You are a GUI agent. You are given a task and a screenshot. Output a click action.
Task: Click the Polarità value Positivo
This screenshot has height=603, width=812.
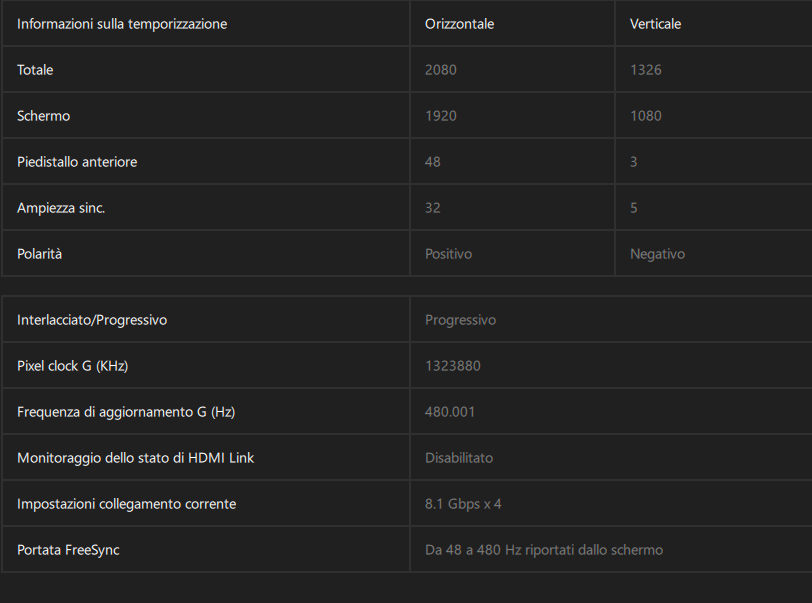448,254
